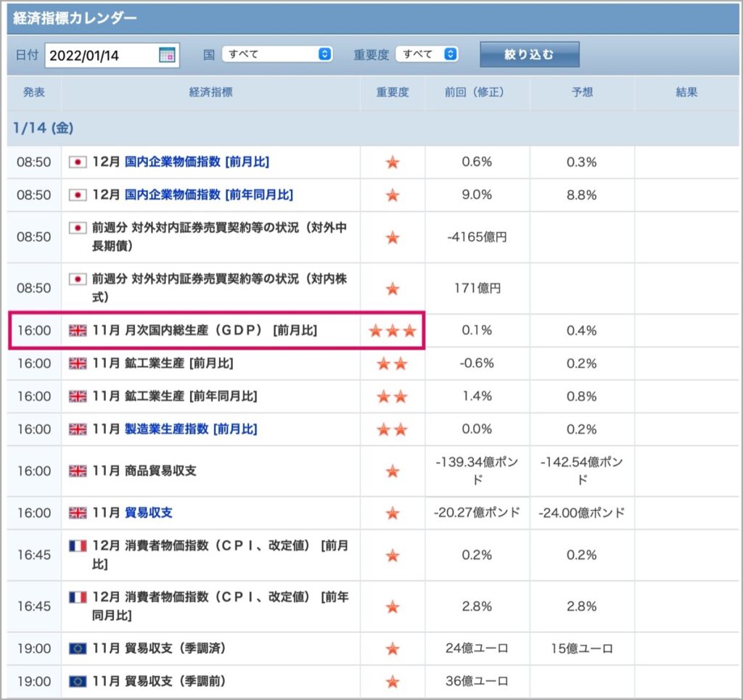This screenshot has height=700, width=743.
Task: Click the date field showing 2022/01/14
Action: point(112,55)
